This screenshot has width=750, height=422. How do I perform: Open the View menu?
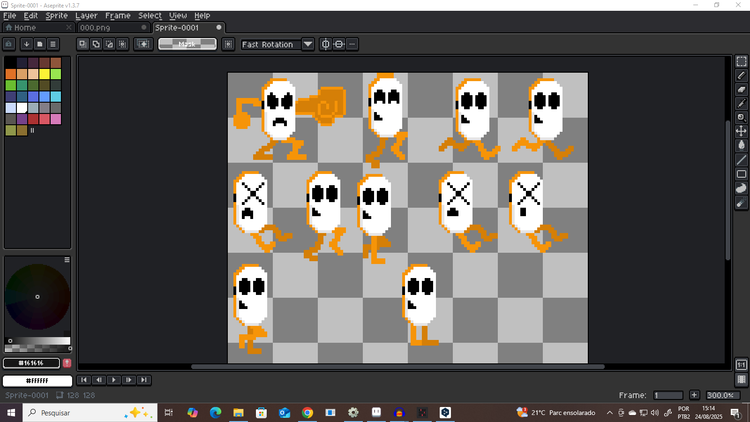click(178, 16)
